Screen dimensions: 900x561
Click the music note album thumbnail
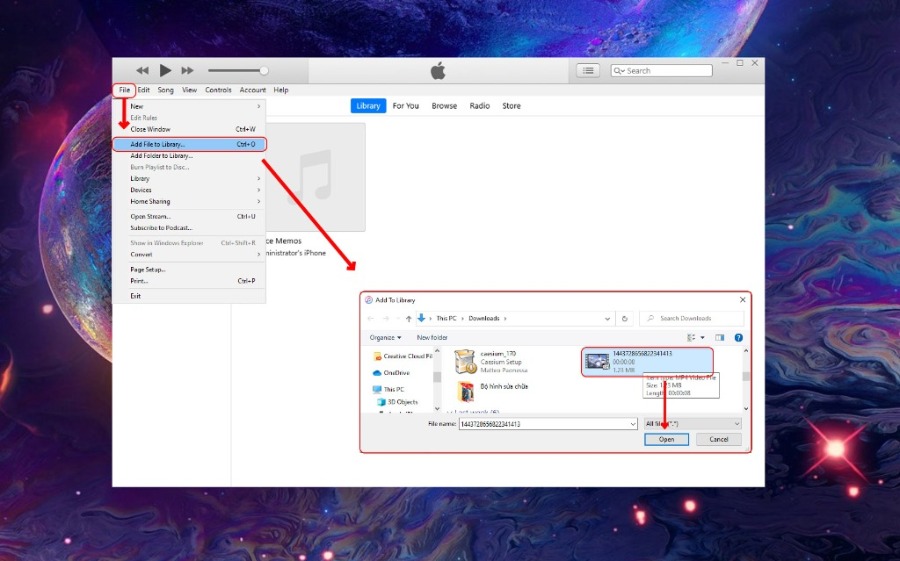(x=315, y=176)
